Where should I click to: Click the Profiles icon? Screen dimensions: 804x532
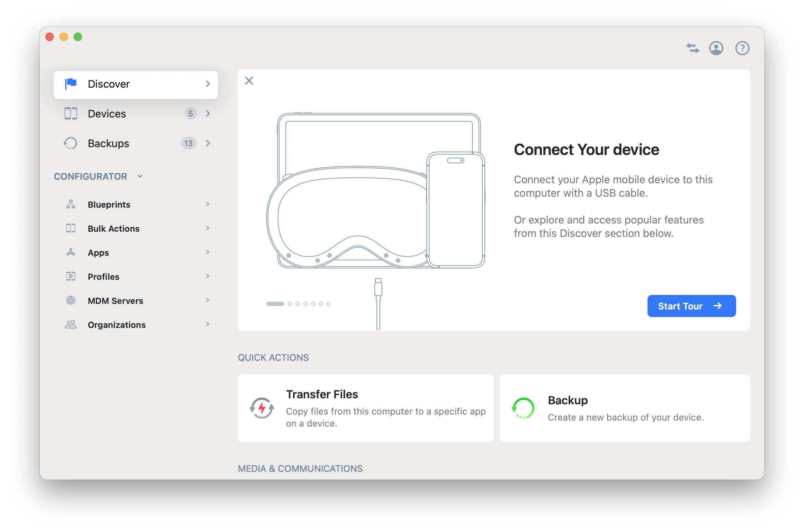[x=70, y=276]
